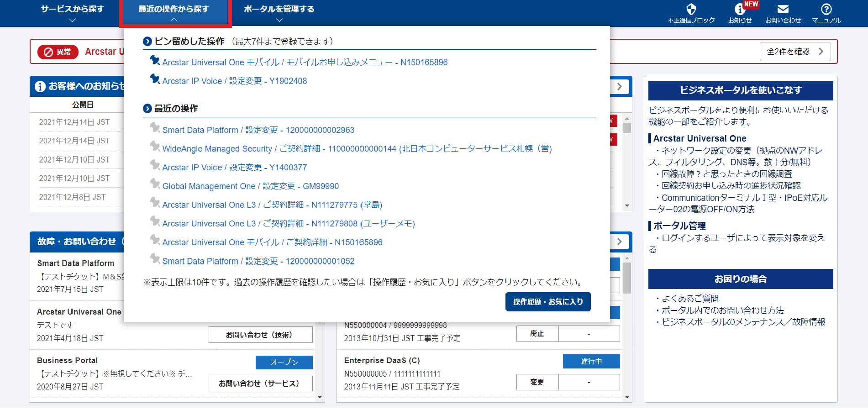Pin the Global Management One GM99990 entry
The image size is (868, 410).
coord(155,184)
